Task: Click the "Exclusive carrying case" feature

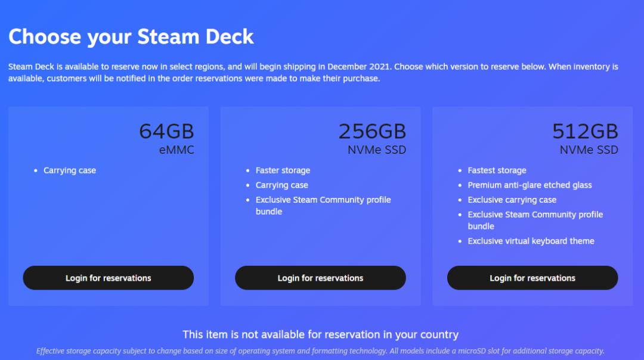Action: [x=512, y=200]
